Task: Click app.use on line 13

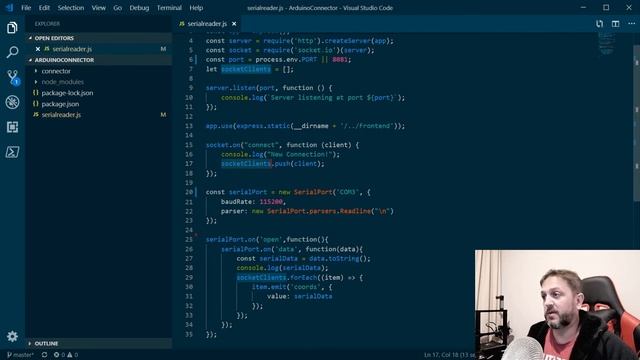Action: (x=219, y=126)
